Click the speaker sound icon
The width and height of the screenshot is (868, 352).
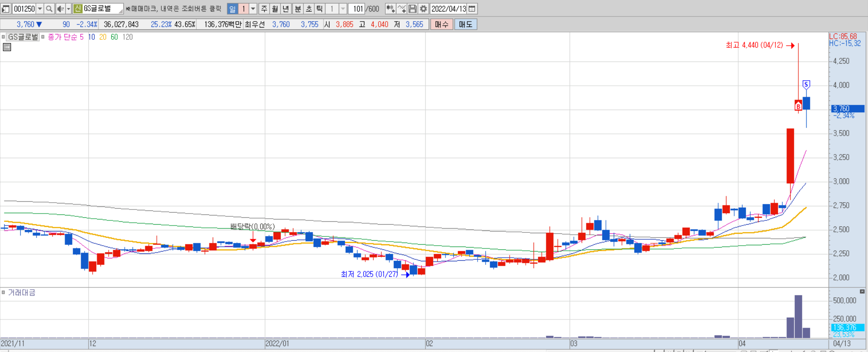[x=60, y=9]
